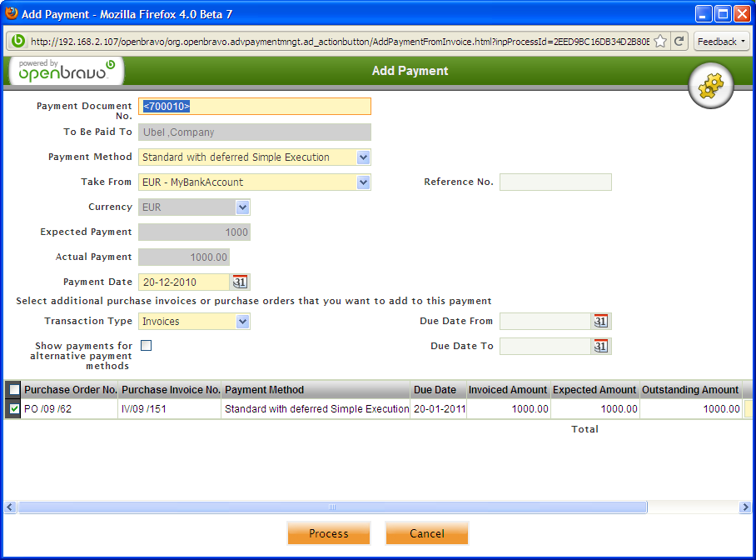Open the Payment Date calendar picker
756x560 pixels.
[240, 282]
